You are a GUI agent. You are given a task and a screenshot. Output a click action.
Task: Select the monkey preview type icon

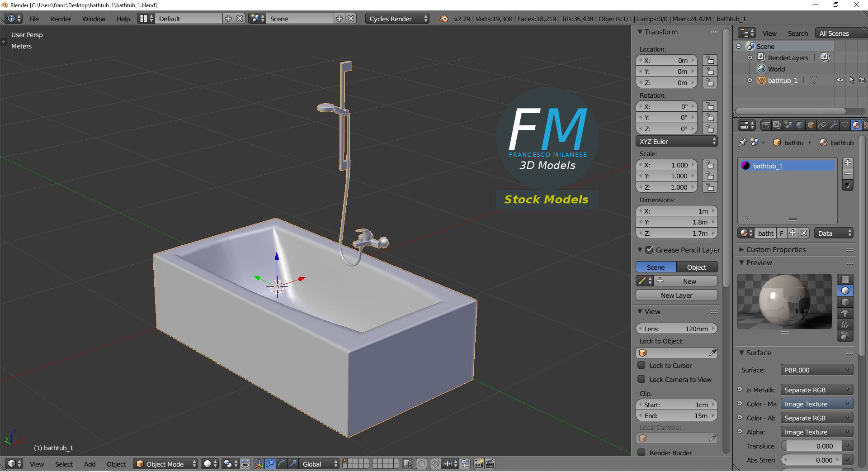coord(845,313)
